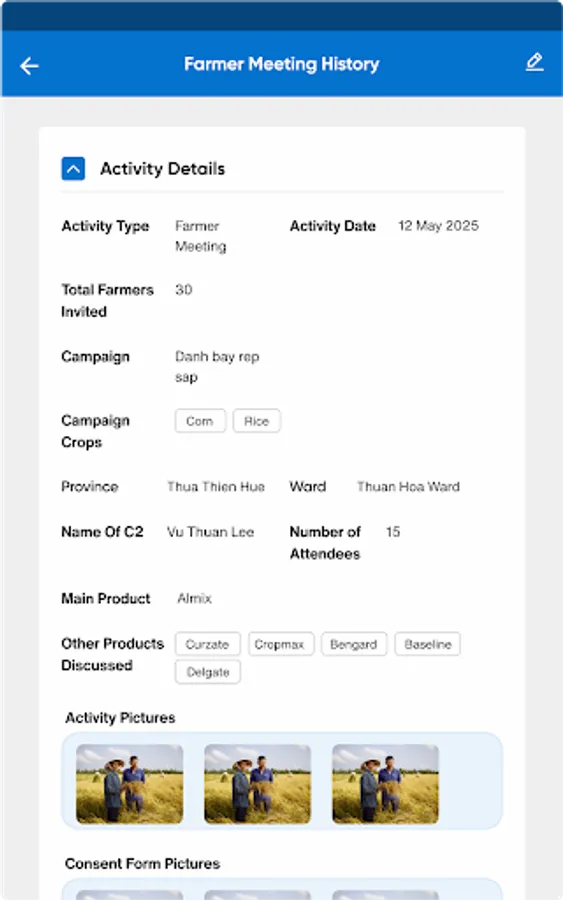The image size is (563, 900).
Task: Click the attendees value 15
Action: 393,532
